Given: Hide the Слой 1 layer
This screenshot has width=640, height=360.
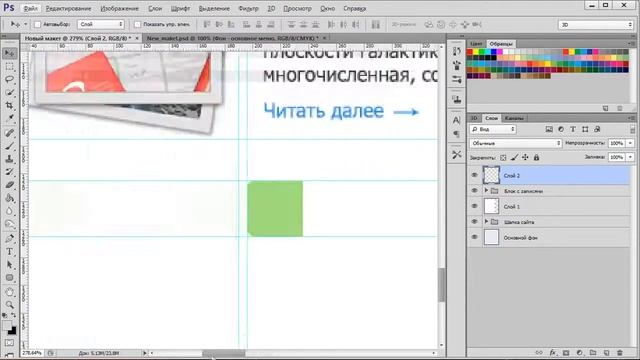Looking at the screenshot, I should pyautogui.click(x=474, y=206).
